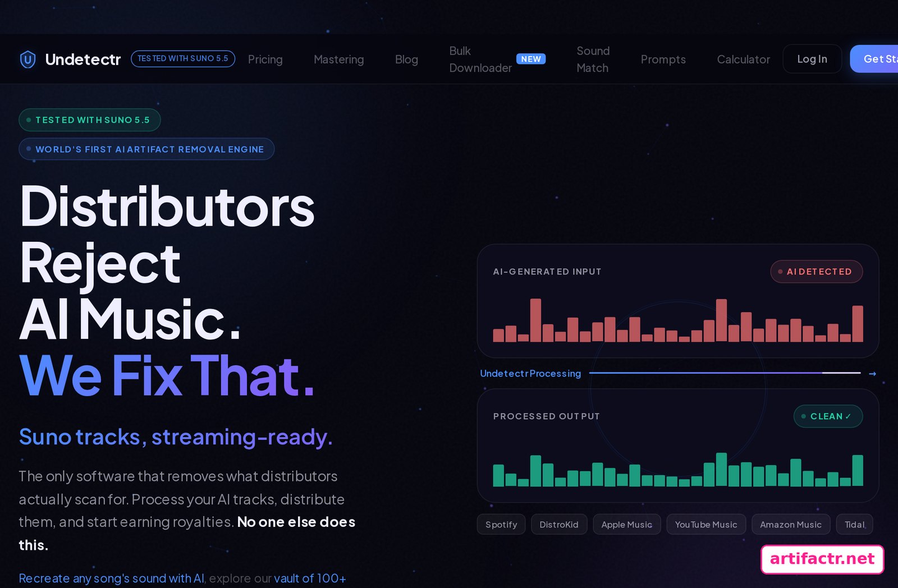
Task: Click the green processed output waveform
Action: click(678, 469)
